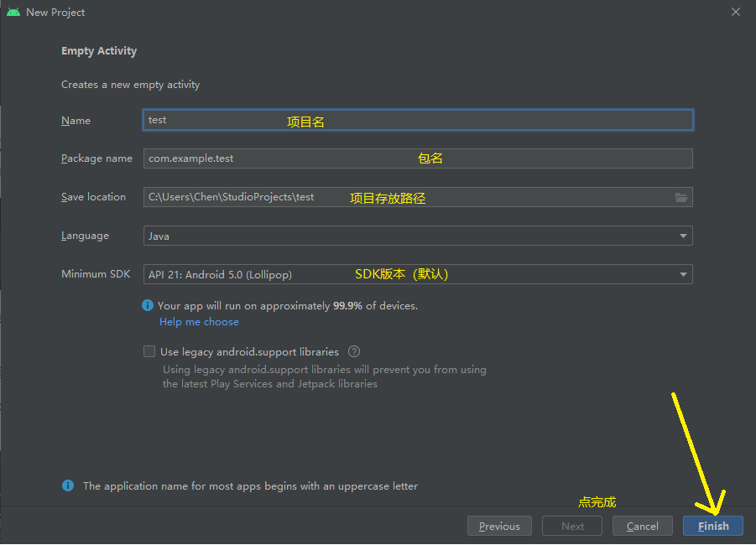Expand the Minimum SDK dropdown

pyautogui.click(x=418, y=274)
